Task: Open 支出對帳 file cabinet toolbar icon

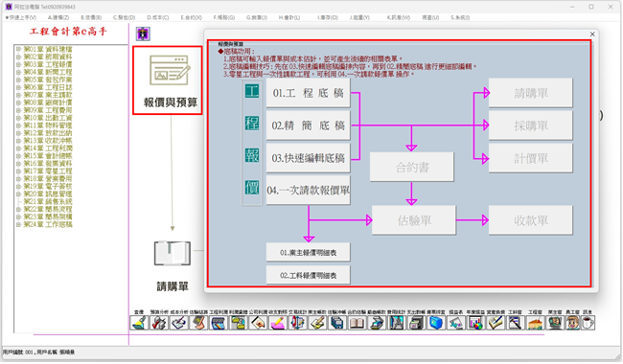Action: (x=416, y=323)
